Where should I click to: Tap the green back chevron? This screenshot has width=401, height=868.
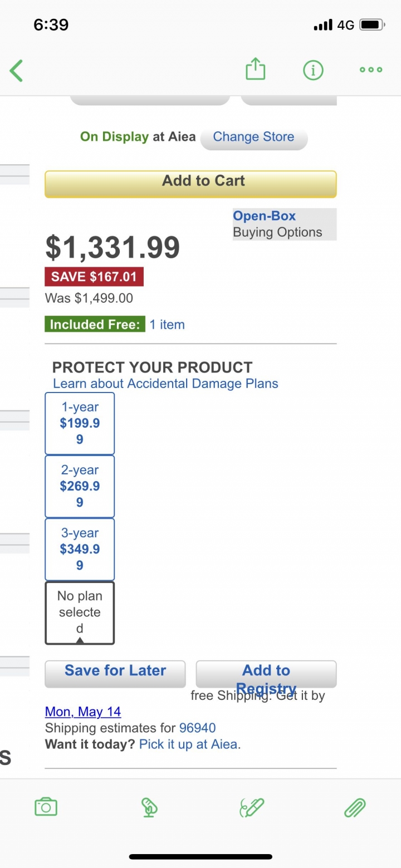point(17,71)
